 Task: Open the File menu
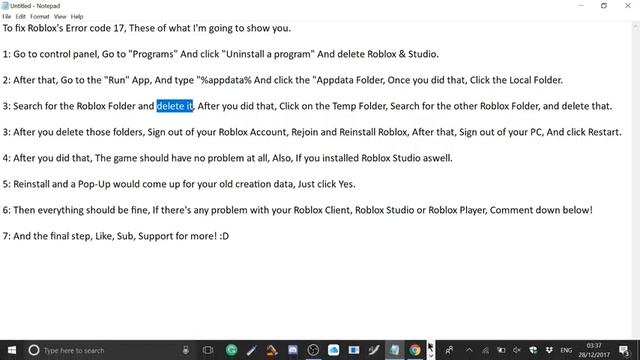click(x=7, y=17)
